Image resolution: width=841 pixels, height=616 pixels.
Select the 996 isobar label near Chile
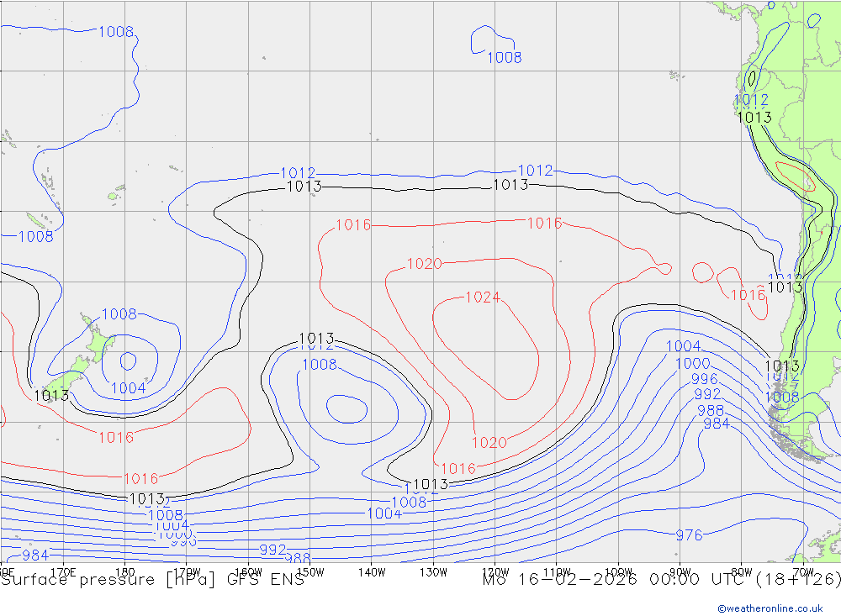coord(704,378)
